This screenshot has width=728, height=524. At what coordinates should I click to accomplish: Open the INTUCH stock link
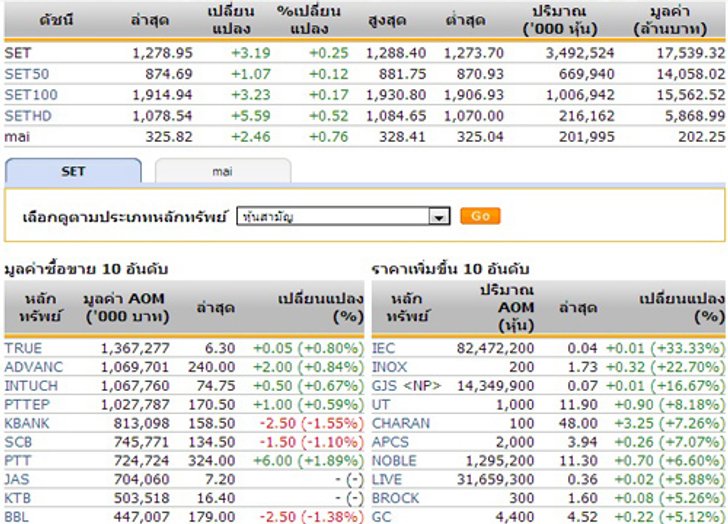pyautogui.click(x=31, y=386)
